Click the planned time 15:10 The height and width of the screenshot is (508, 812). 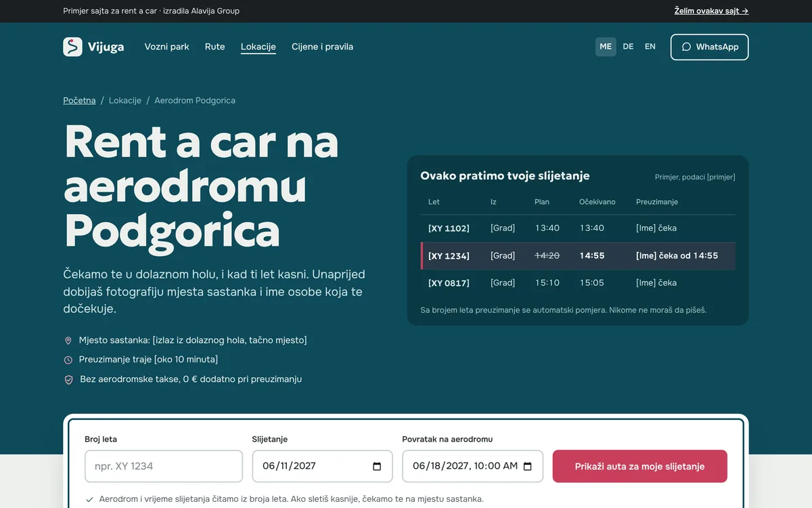[547, 283]
